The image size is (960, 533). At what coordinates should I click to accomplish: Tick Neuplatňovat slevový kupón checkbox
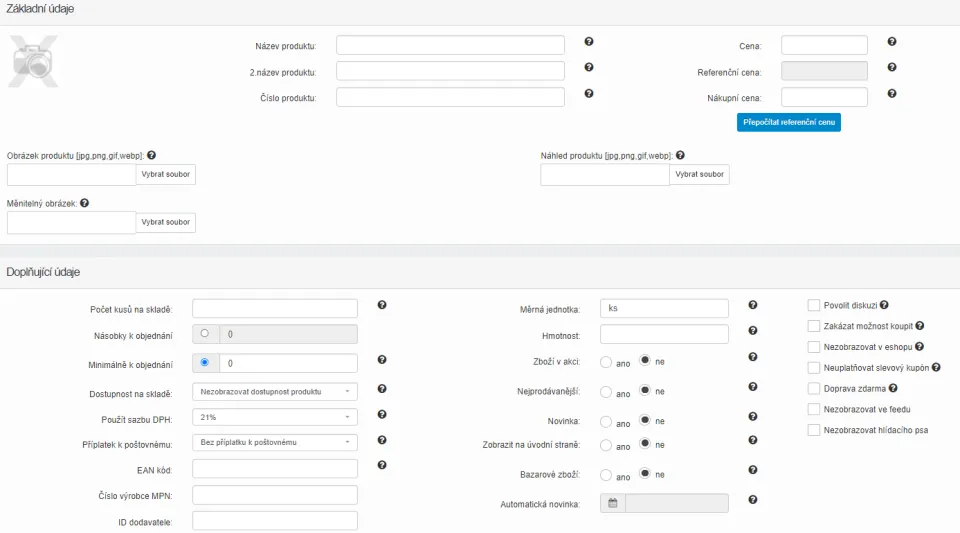coord(814,368)
